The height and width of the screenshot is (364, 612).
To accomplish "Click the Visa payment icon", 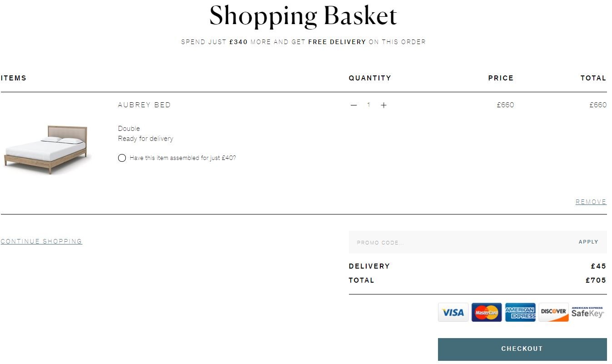I will point(453,312).
